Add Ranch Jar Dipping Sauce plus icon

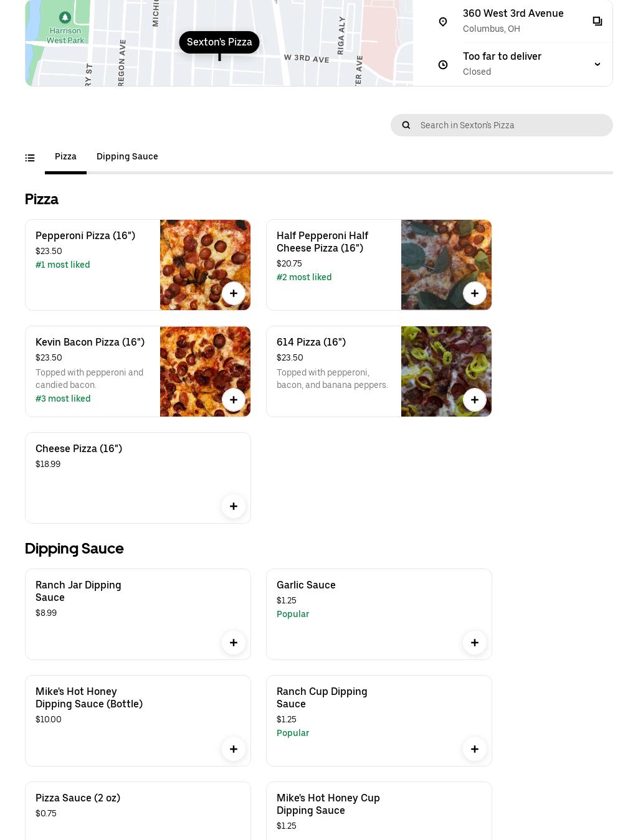pos(234,643)
